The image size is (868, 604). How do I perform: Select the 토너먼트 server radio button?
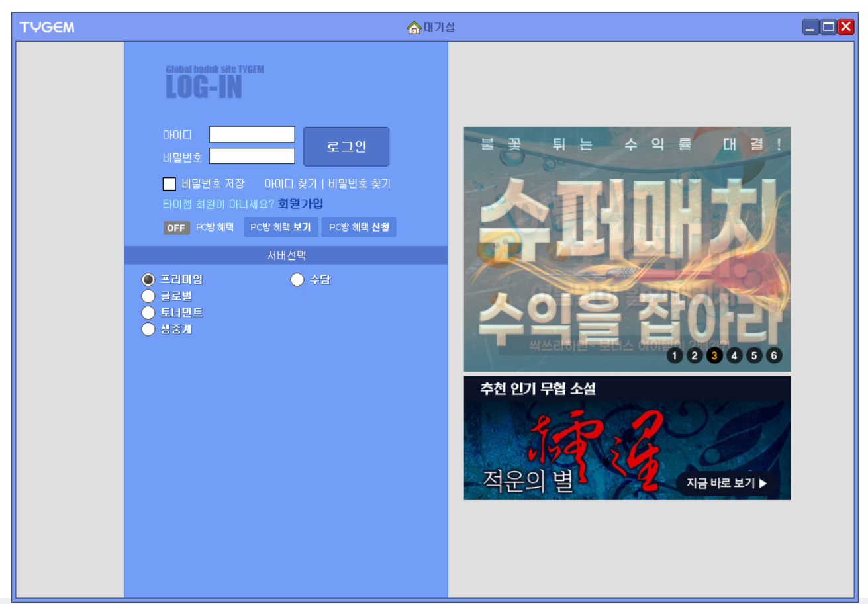148,313
